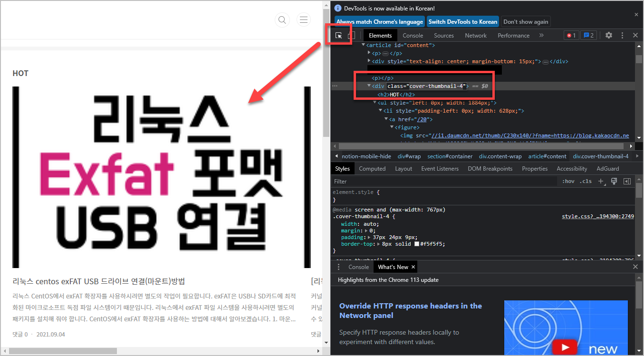Image resolution: width=644 pixels, height=356 pixels.
Task: Expand the text-align center div node
Action: [x=369, y=61]
